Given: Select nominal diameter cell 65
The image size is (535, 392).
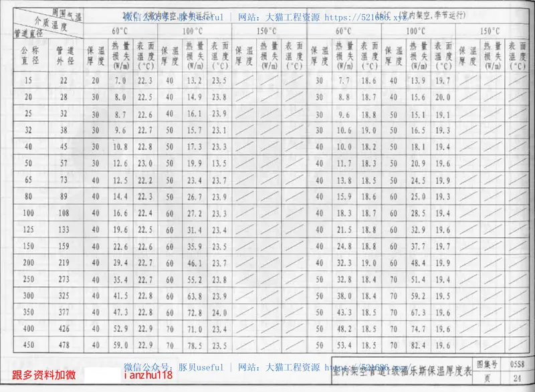Looking at the screenshot, I should click(28, 180).
